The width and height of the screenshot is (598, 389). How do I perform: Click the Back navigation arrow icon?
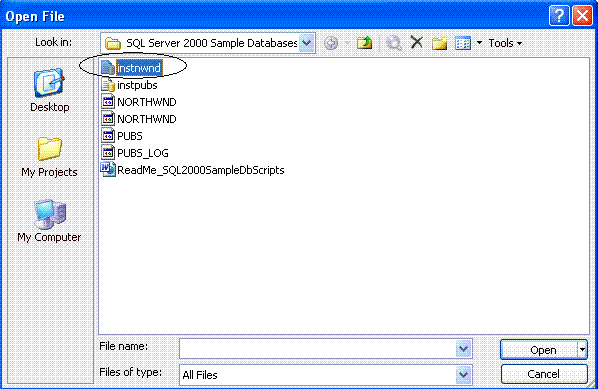point(331,43)
